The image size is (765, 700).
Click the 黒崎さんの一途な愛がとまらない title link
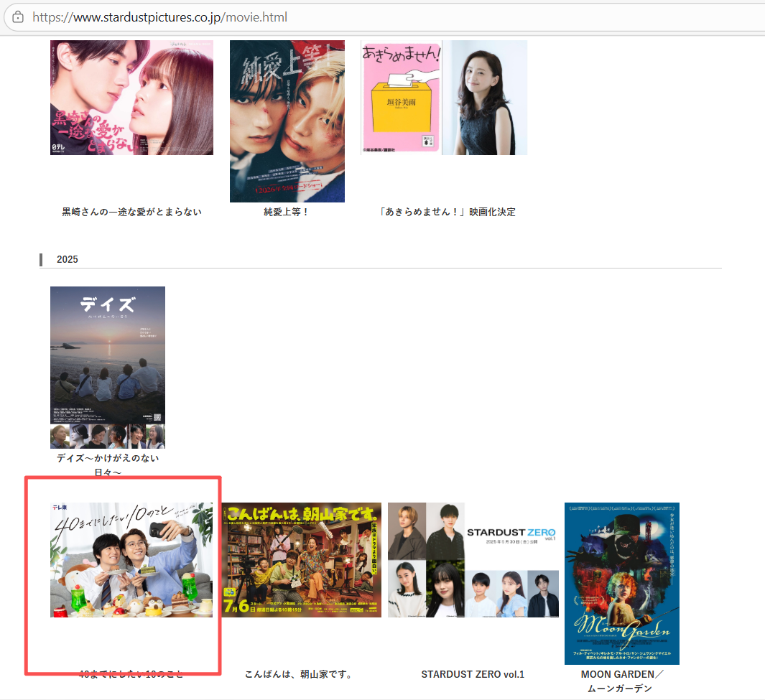pyautogui.click(x=131, y=212)
